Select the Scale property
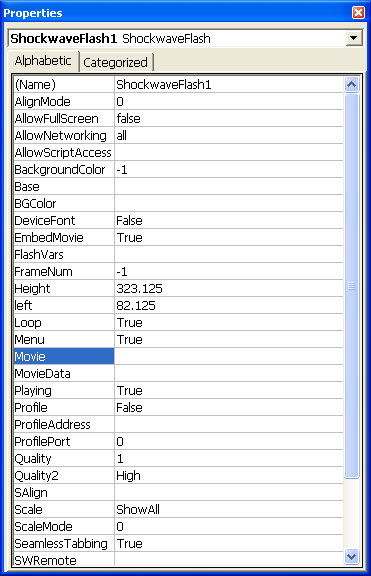This screenshot has height=576, width=371. [64, 510]
